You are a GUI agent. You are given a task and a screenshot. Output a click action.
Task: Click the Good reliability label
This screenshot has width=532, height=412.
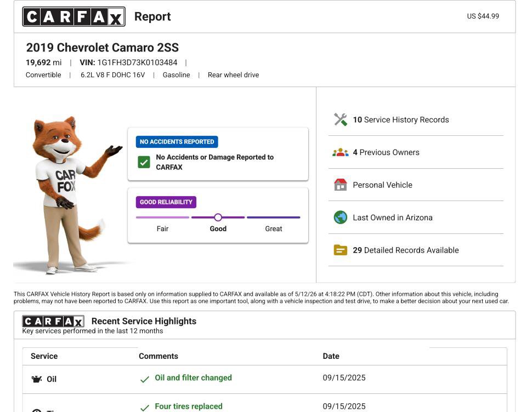click(x=218, y=228)
